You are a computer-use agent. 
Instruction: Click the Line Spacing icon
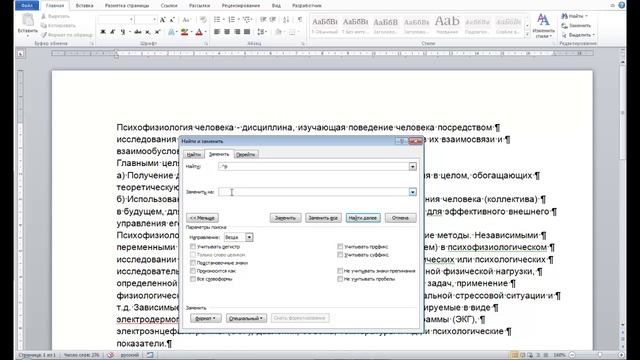click(262, 32)
